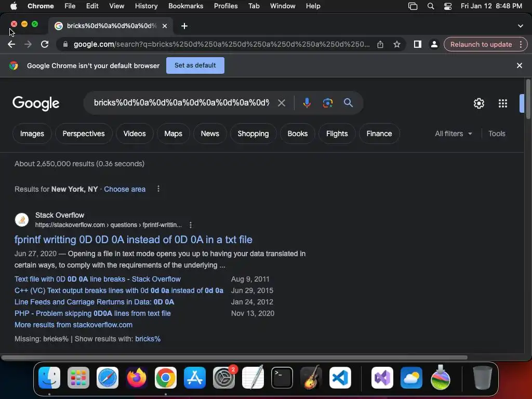Filter results by Images
The image size is (532, 399).
(32, 134)
